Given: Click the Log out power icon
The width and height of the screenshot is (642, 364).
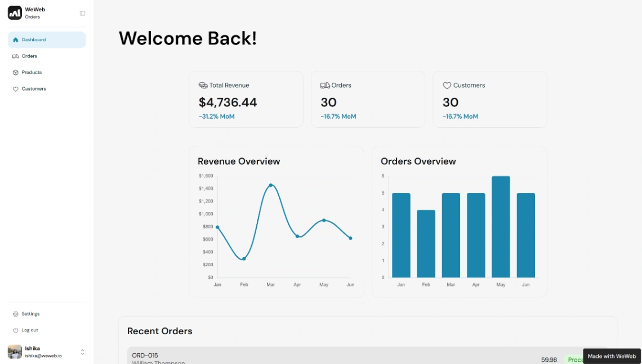Looking at the screenshot, I should [16, 330].
